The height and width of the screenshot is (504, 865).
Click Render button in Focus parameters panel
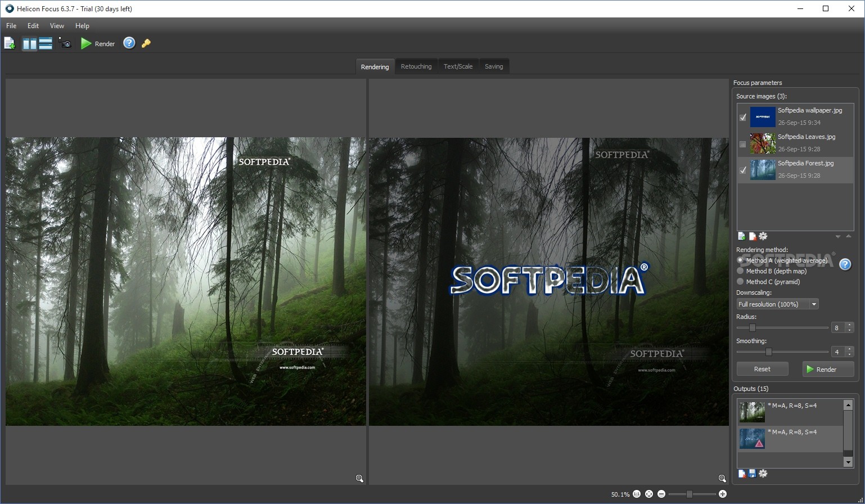[828, 369]
